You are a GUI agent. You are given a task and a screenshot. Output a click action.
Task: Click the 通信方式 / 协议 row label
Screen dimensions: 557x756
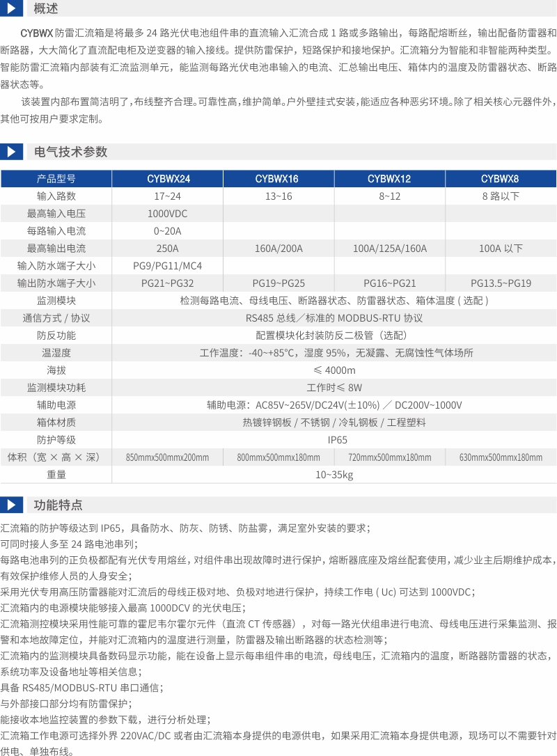56,317
